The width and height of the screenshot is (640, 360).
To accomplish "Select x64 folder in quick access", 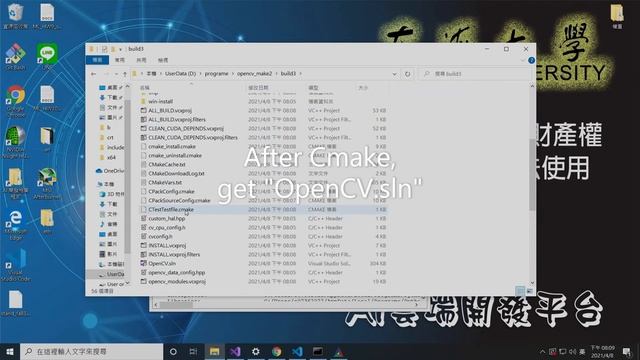I will 107,157.
